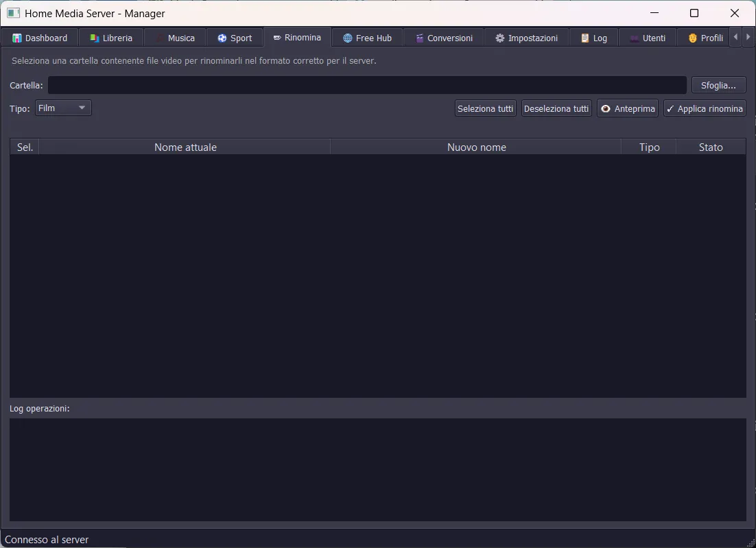Image resolution: width=756 pixels, height=548 pixels.
Task: Focus the Cartella path input field
Action: pyautogui.click(x=367, y=85)
